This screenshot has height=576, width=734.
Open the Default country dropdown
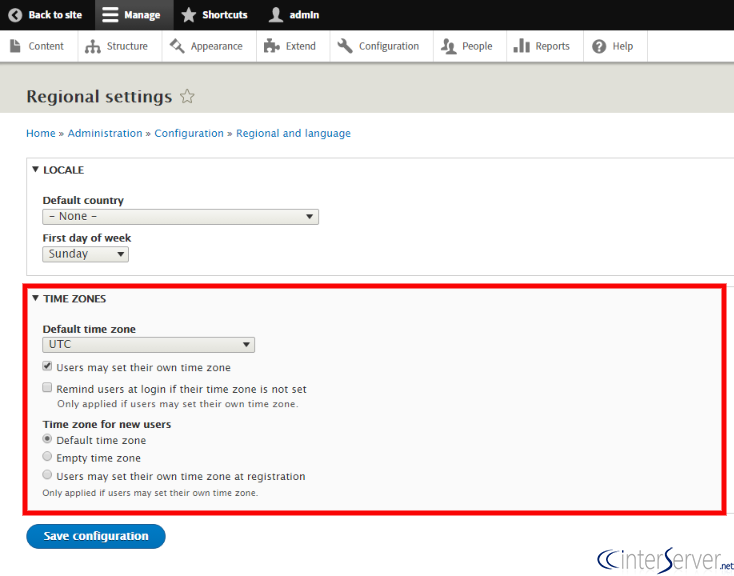[180, 217]
